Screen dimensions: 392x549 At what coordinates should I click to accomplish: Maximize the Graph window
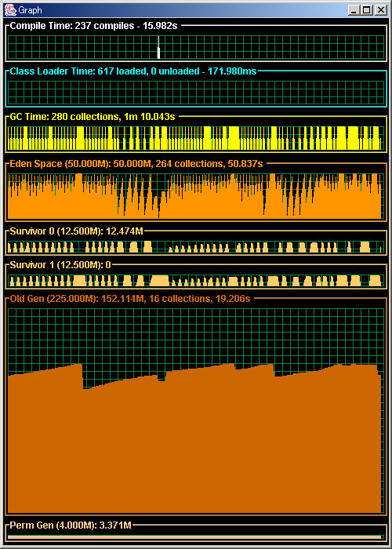pos(366,10)
